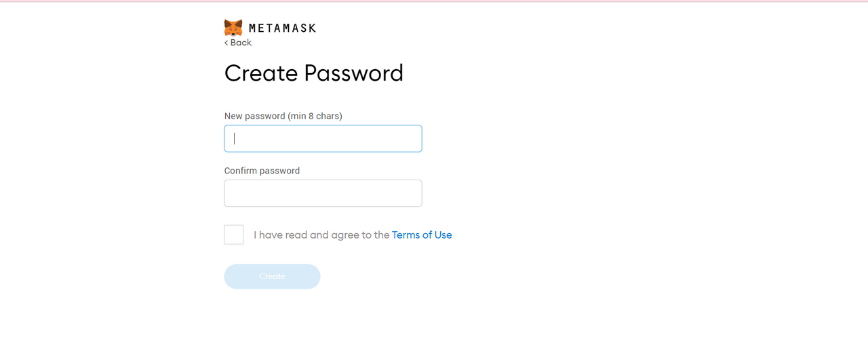
Task: Go back using the Back link
Action: [238, 42]
